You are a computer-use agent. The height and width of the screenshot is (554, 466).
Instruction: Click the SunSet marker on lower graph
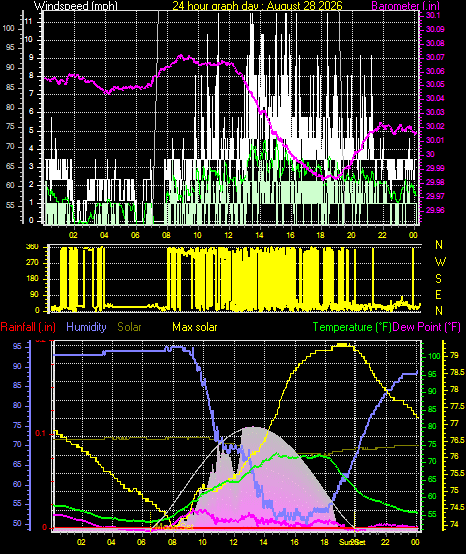coord(353,542)
